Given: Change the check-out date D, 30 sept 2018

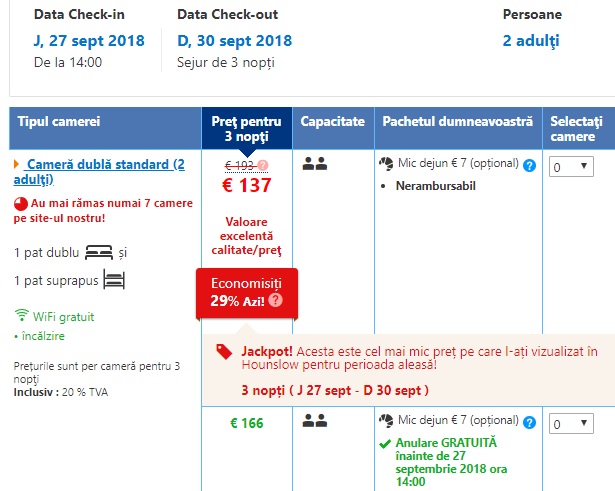Looking at the screenshot, I should 235,41.
